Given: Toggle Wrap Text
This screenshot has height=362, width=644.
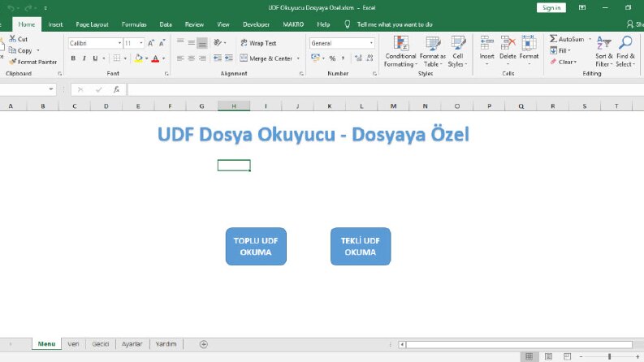Looking at the screenshot, I should click(x=258, y=43).
